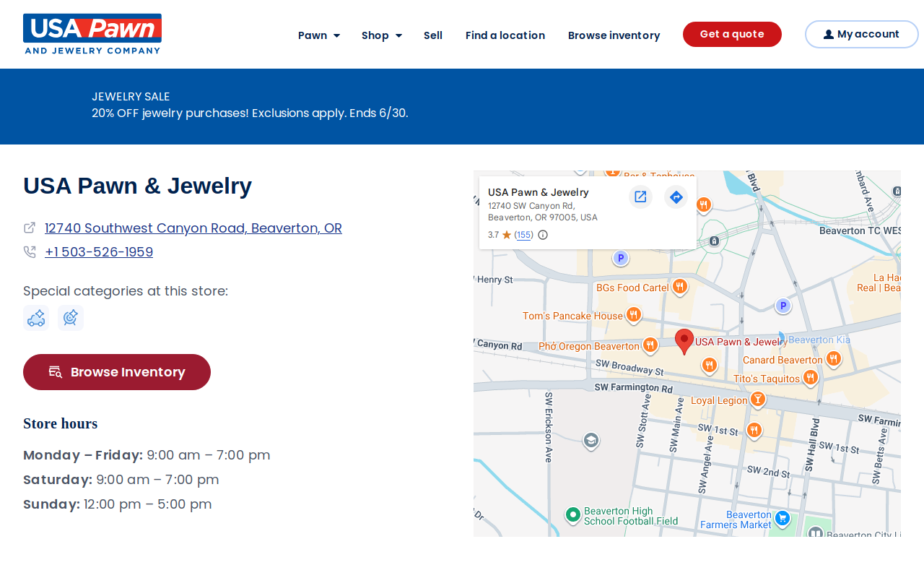Click the restaurant marker below USA Pawn pin
This screenshot has height=578, width=924.
coord(710,366)
